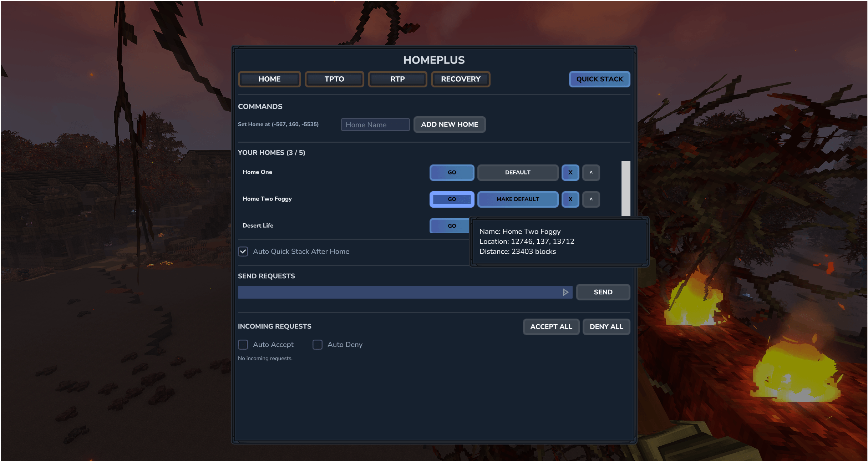Select the Home tab
This screenshot has width=868, height=462.
(269, 79)
